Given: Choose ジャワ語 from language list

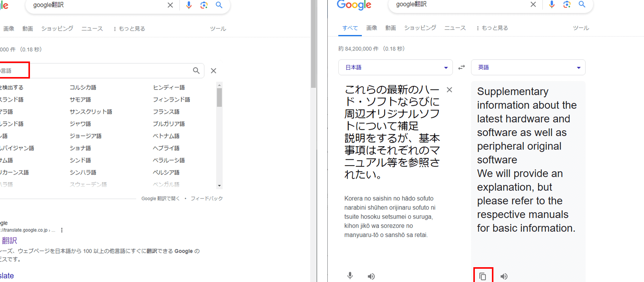Looking at the screenshot, I should point(80,124).
